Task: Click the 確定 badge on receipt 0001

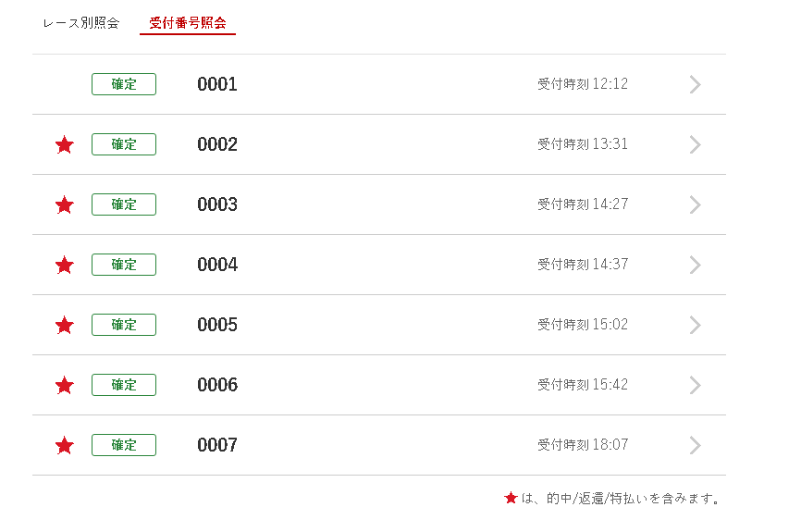Action: (124, 84)
